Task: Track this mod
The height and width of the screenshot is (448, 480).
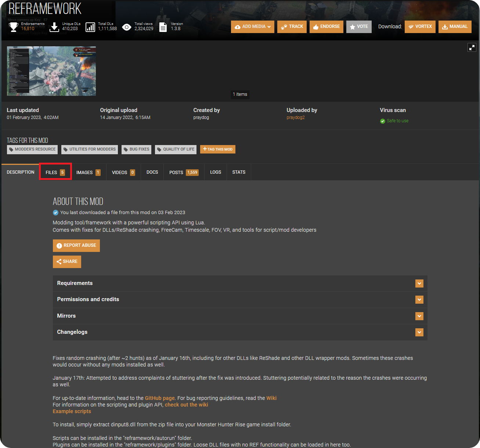Action: tap(292, 27)
